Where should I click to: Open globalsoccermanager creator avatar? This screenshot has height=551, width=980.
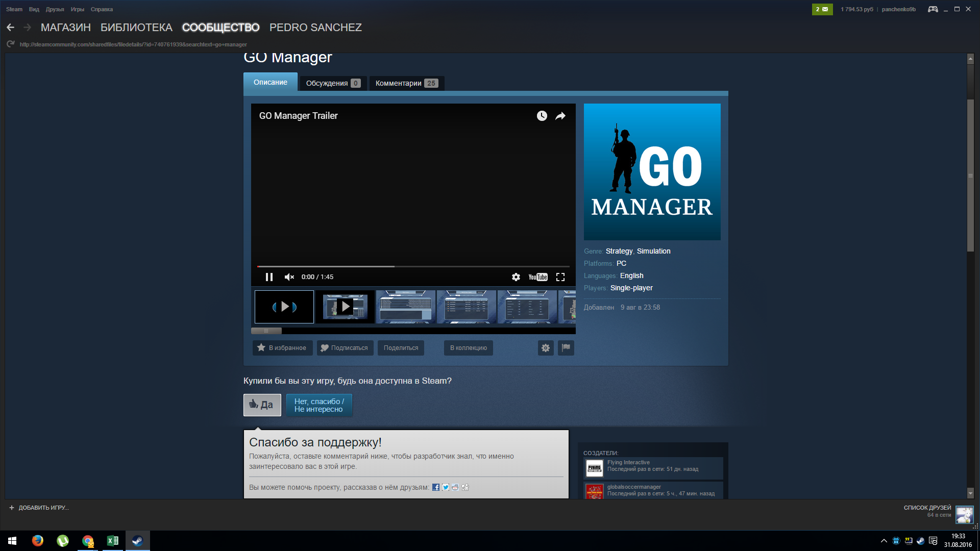coord(595,491)
